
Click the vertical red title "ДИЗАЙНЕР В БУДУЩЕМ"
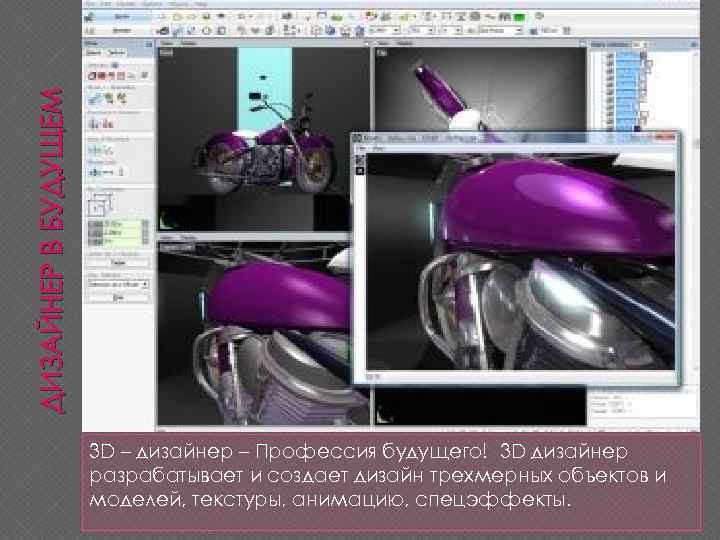point(51,251)
